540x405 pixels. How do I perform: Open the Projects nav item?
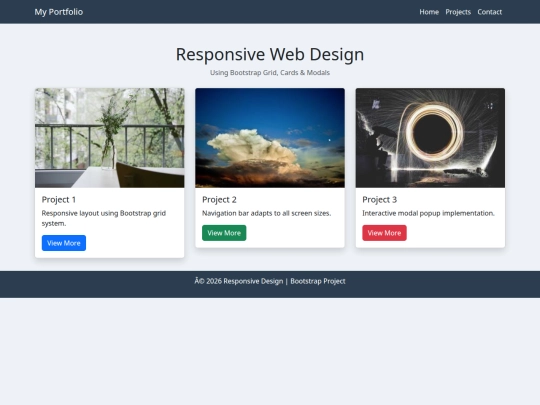pos(458,12)
